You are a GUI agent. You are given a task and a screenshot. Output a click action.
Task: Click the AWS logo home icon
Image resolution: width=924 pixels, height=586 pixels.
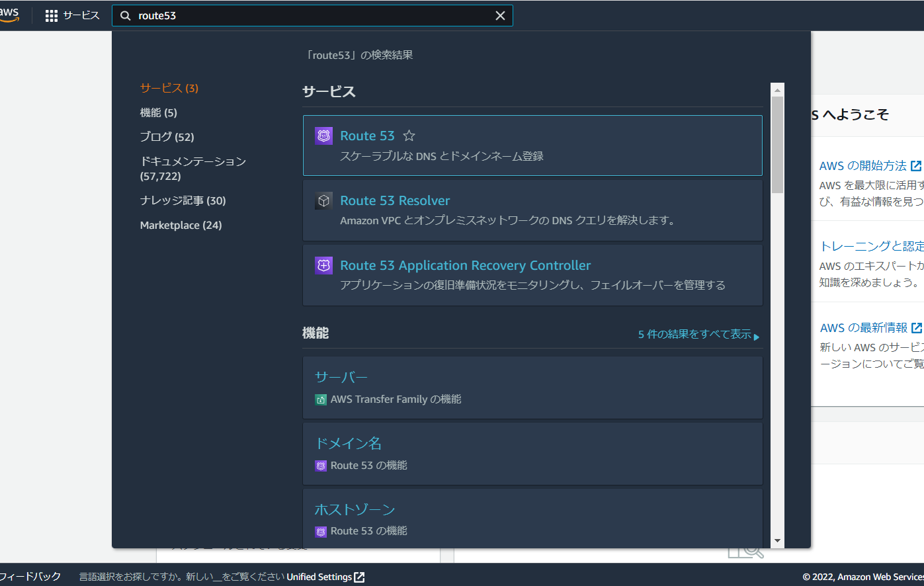tap(9, 15)
